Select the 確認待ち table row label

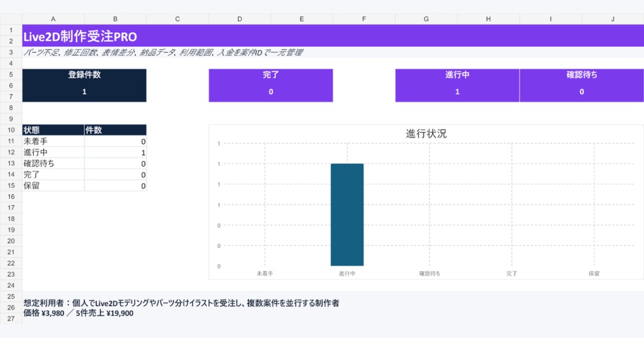(53, 163)
